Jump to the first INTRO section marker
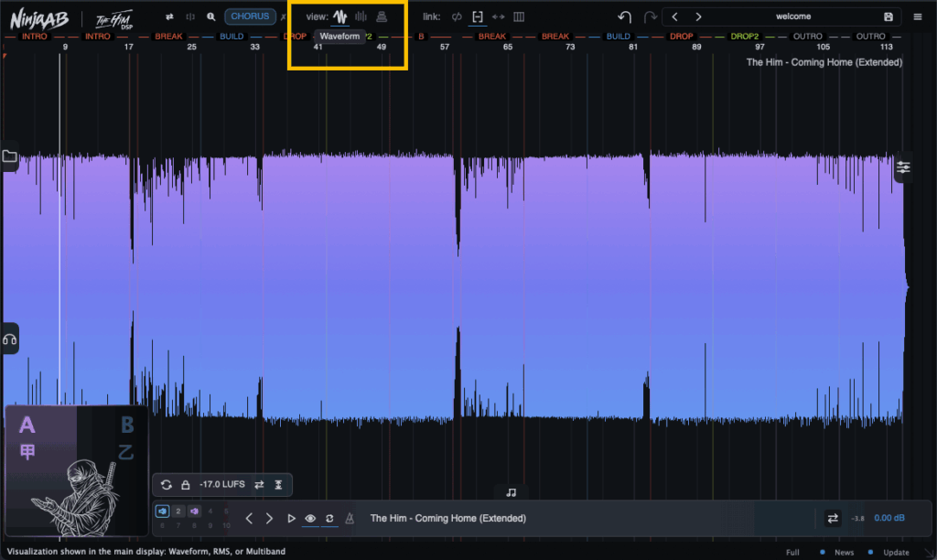This screenshot has width=937, height=560. [35, 37]
